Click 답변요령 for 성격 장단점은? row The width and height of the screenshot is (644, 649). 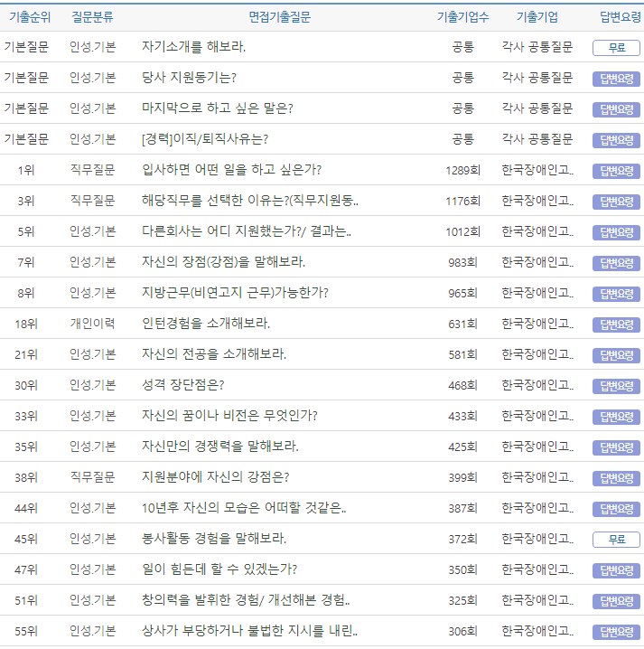tap(616, 386)
